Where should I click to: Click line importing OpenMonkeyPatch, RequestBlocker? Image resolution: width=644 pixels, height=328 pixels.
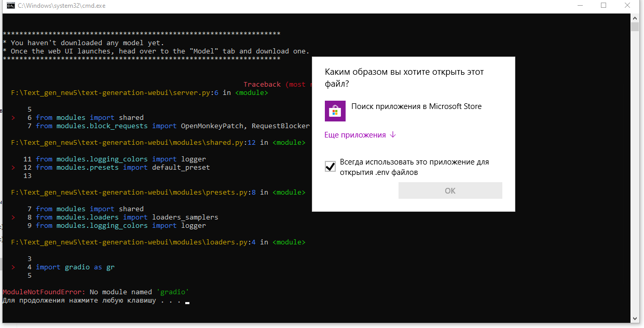[x=172, y=126]
